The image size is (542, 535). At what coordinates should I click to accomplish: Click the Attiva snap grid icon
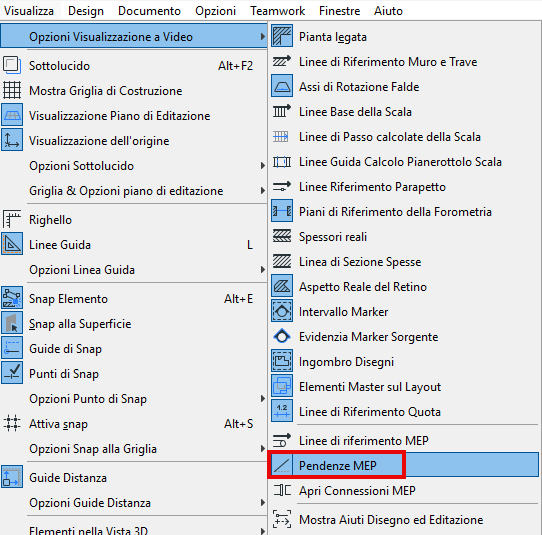tap(12, 423)
